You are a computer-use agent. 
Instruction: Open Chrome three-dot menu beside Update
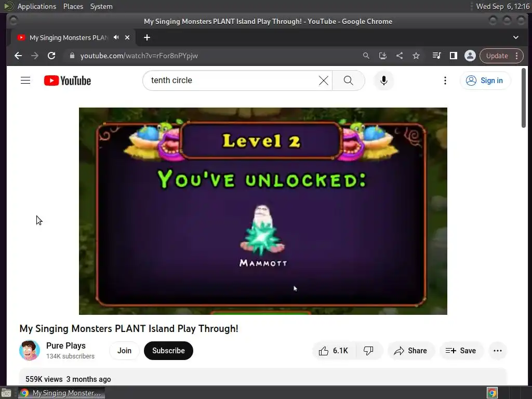[517, 56]
